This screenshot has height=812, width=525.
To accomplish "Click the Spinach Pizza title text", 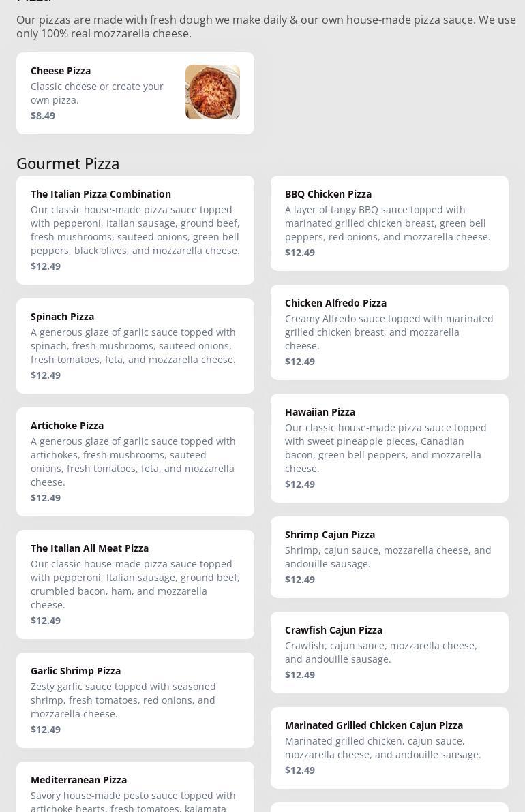I will click(62, 317).
